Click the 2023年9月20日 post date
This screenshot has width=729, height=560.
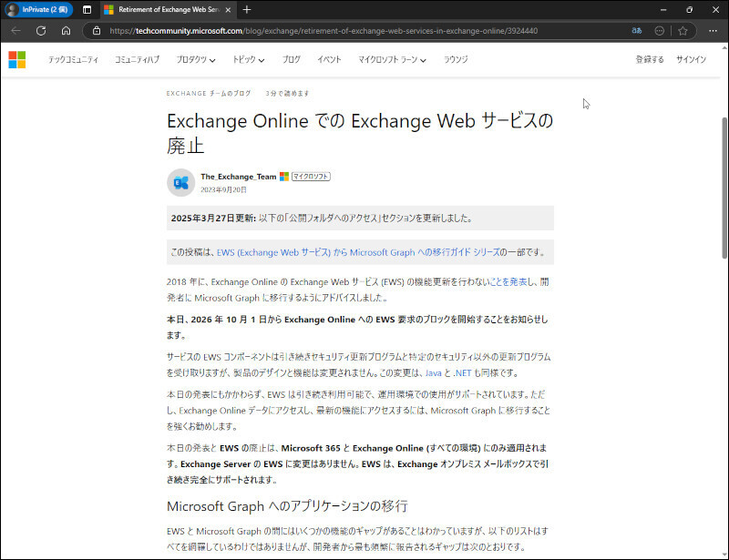pos(223,189)
